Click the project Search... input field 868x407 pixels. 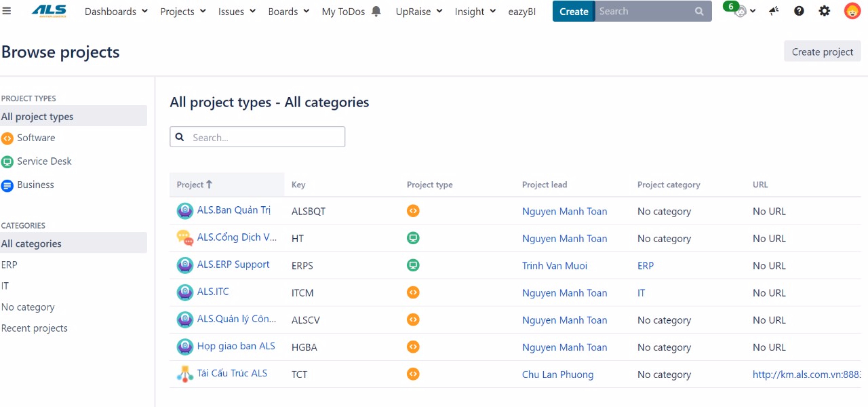click(x=258, y=137)
